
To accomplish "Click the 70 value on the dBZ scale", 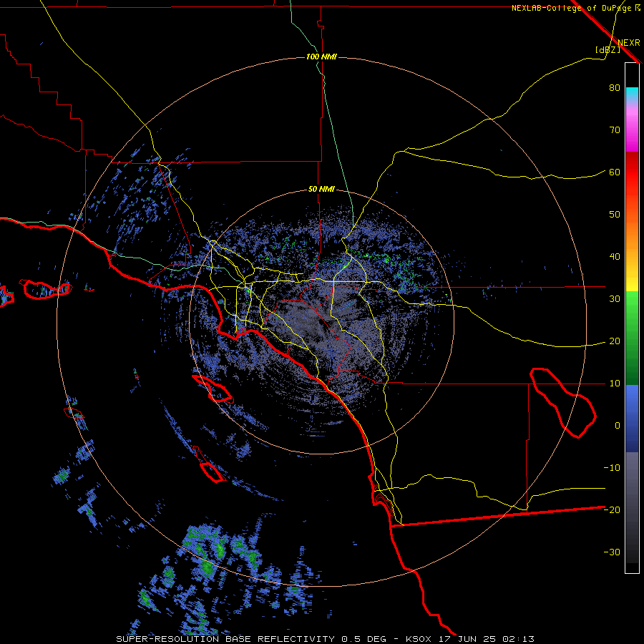I will 615,130.
